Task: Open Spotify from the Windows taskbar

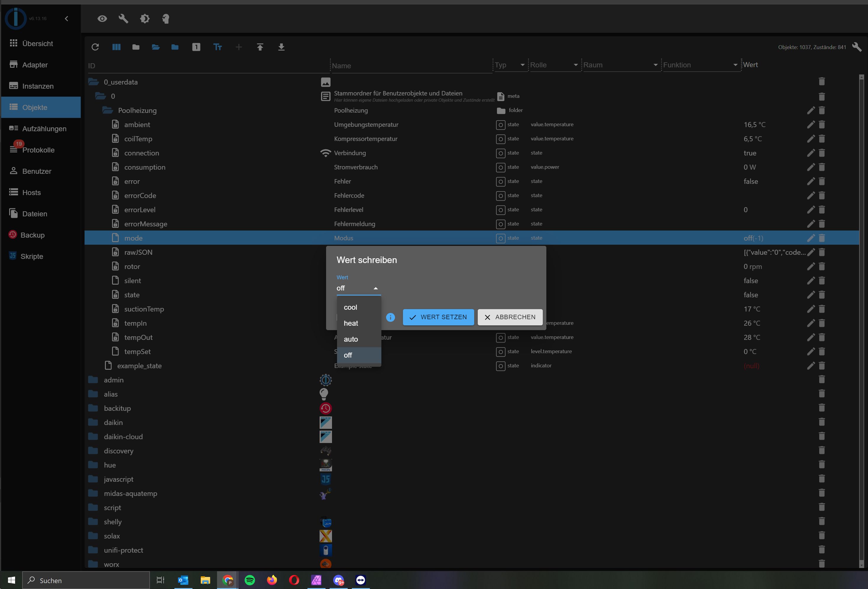Action: coord(250,580)
